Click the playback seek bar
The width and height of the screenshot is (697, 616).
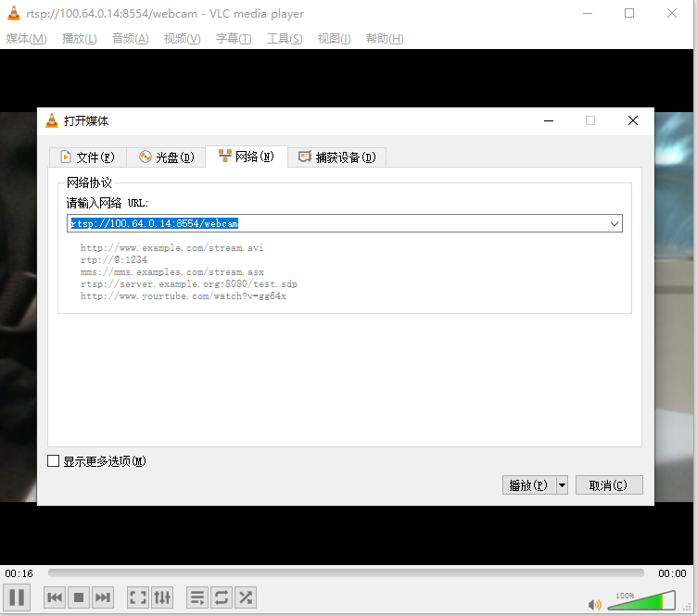coord(346,572)
